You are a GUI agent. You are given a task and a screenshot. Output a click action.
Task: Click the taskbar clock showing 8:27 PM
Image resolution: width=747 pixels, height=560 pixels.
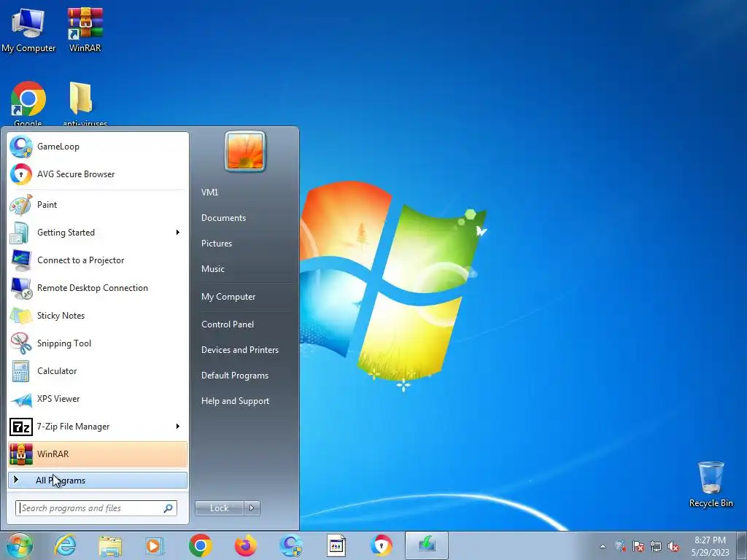[710, 546]
